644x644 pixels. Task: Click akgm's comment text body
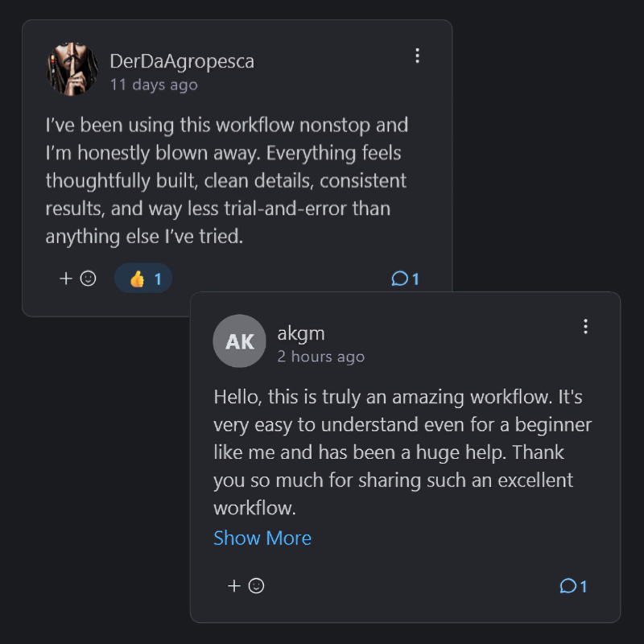point(394,452)
